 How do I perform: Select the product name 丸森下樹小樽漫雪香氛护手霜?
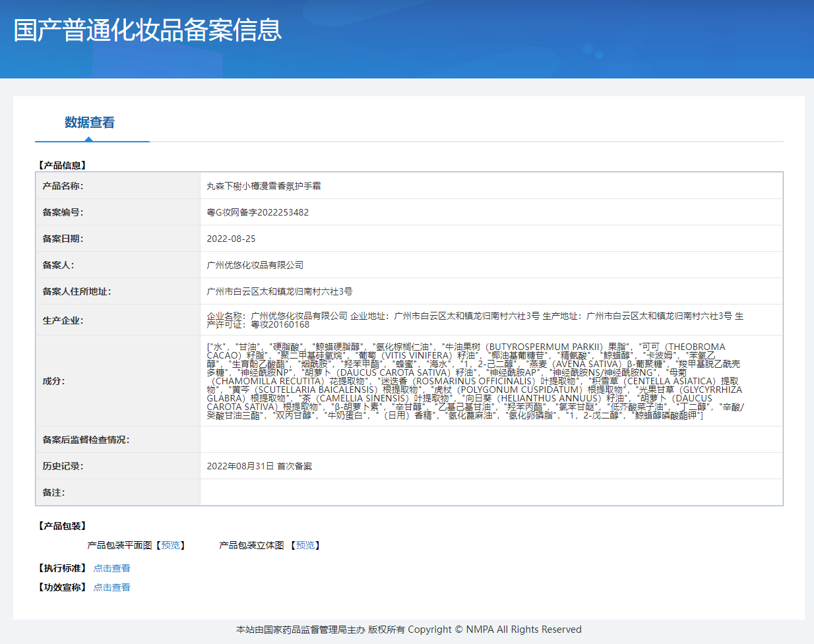[x=264, y=186]
